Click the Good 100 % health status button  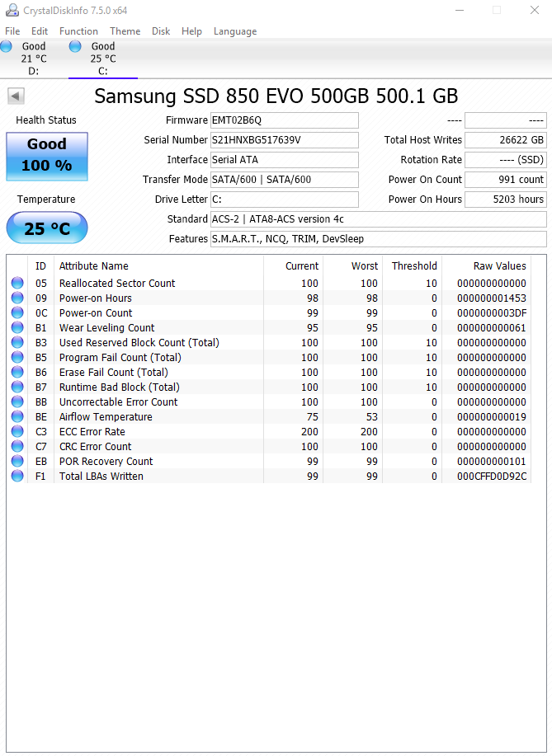(47, 157)
